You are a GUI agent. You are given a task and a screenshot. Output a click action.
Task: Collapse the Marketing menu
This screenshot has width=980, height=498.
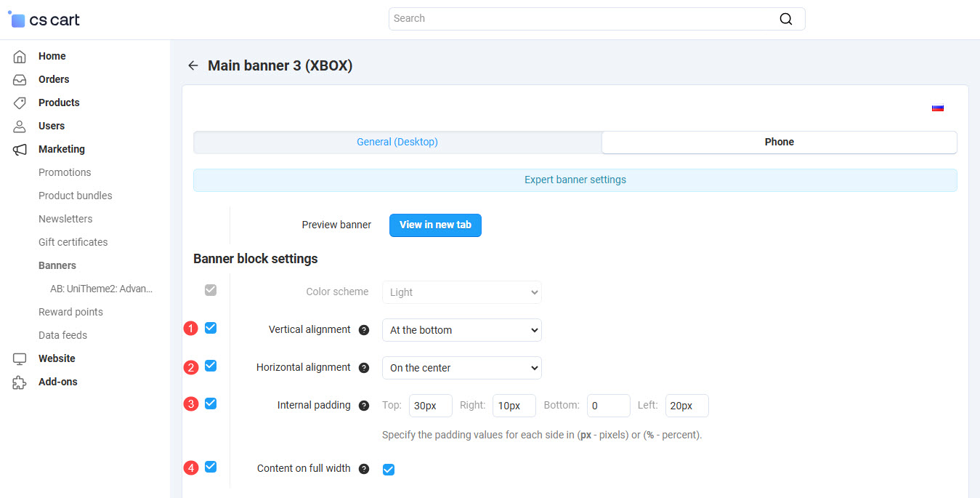point(62,149)
